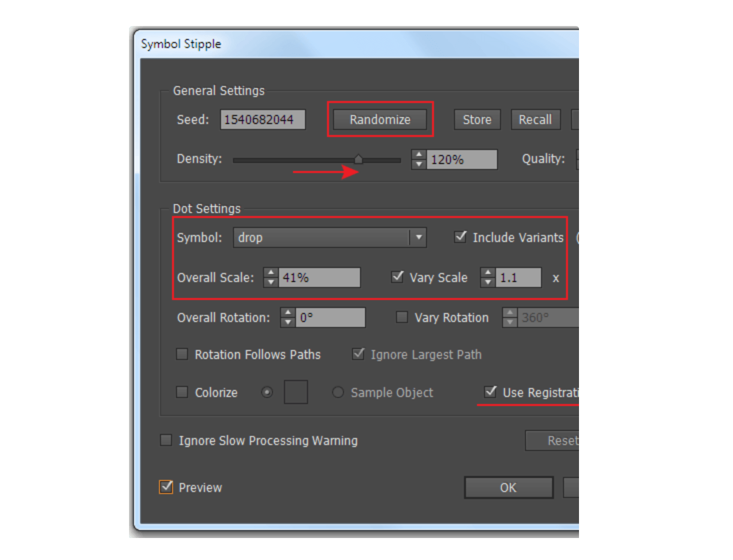Click the Colorize color swatch
This screenshot has width=733, height=560.
point(295,393)
